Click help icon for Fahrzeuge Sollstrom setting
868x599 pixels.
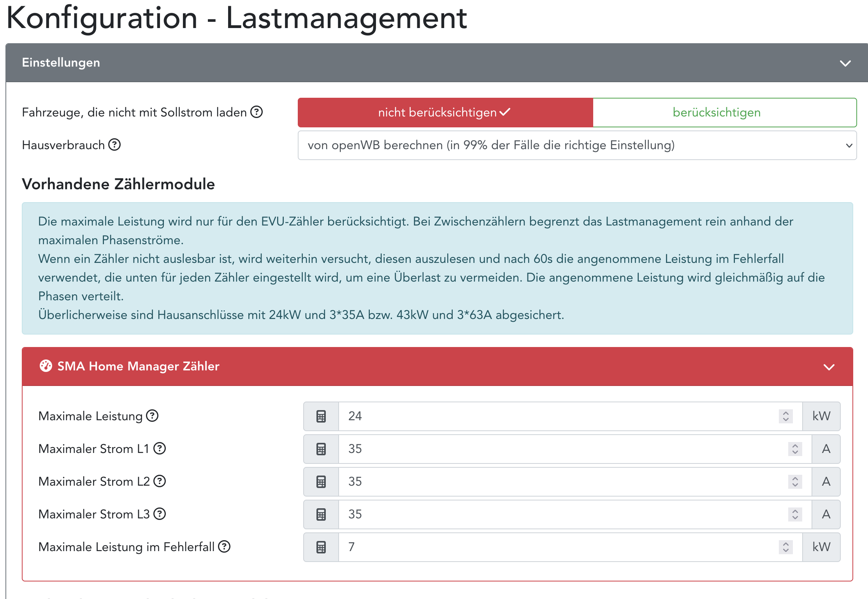click(x=257, y=112)
